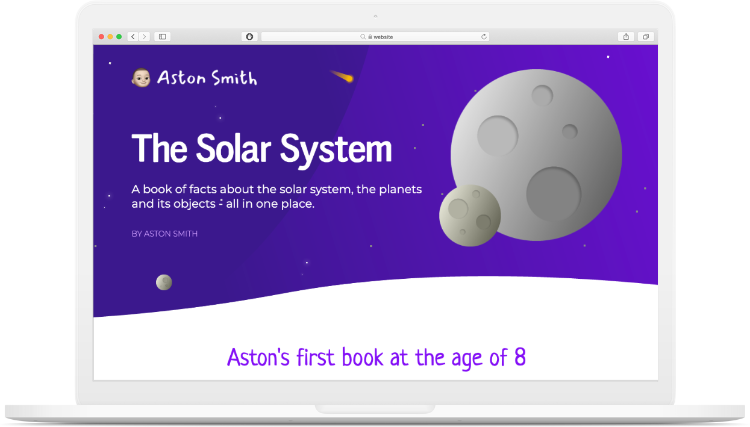Show all tabs with the tab overview icon

point(646,36)
